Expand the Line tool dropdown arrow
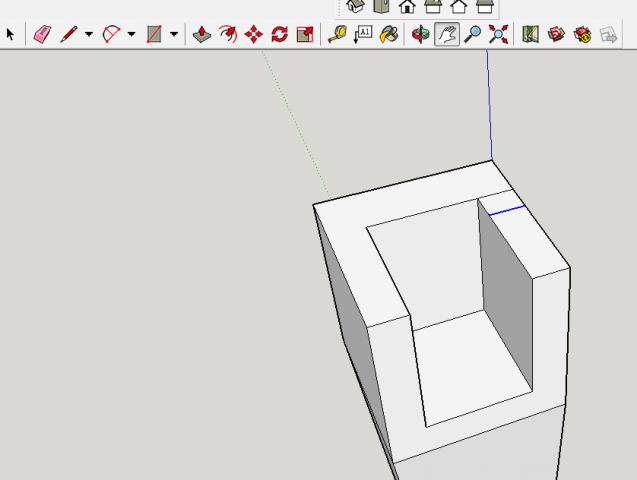Viewport: 637px width, 480px height. click(x=88, y=34)
